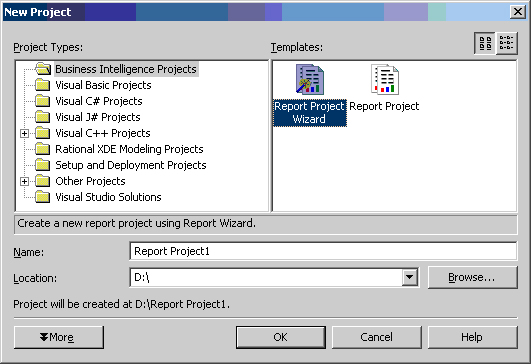Click the Business Intelligence Projects folder icon
The height and width of the screenshot is (364, 531).
pyautogui.click(x=43, y=69)
